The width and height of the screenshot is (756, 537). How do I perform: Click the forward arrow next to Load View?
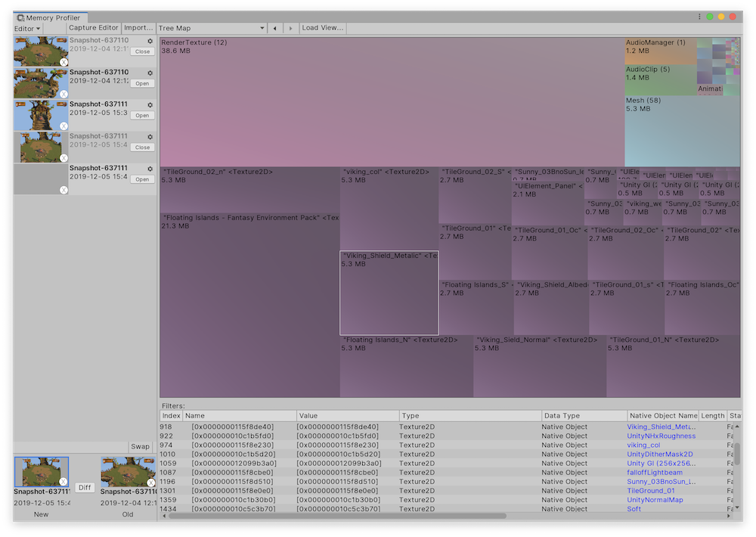click(x=290, y=28)
